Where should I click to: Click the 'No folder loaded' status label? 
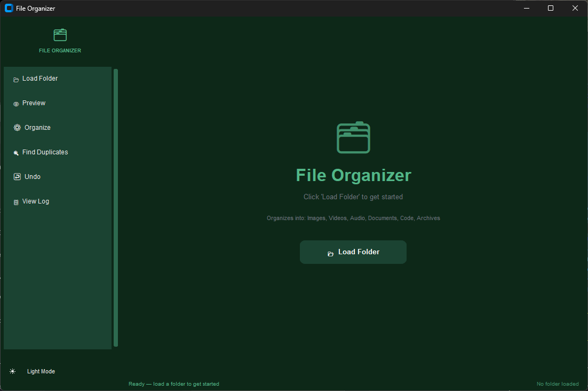558,384
